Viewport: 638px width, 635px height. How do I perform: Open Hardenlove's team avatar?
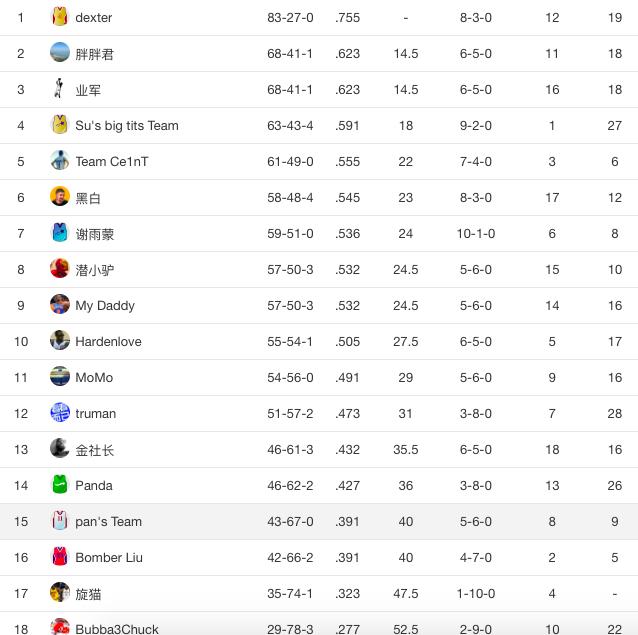click(x=60, y=341)
